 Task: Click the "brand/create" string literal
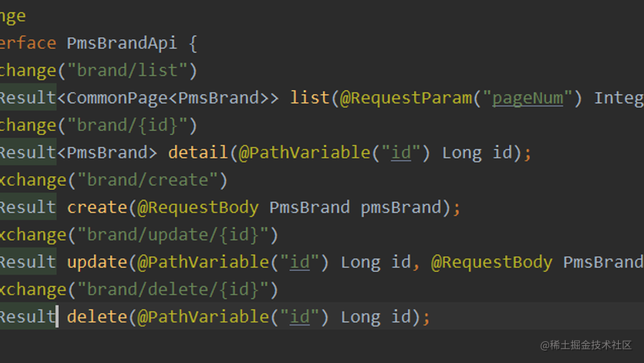147,179
